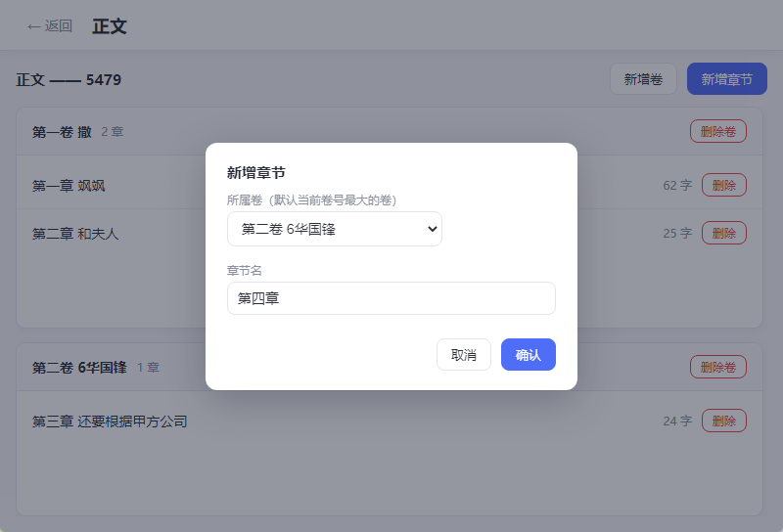Click the 第二卷 6华国锋 volume title in list
The height and width of the screenshot is (532, 783).
tap(79, 368)
